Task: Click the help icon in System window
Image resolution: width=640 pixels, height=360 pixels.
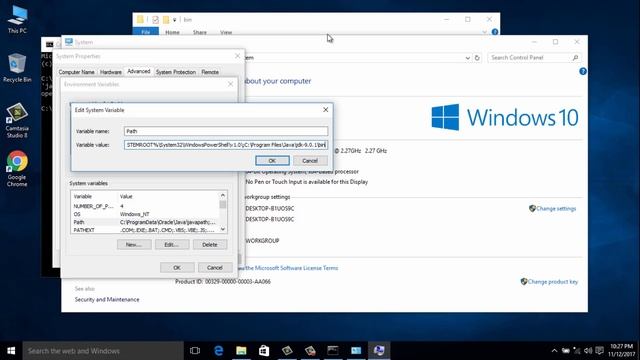Action: 583,71
